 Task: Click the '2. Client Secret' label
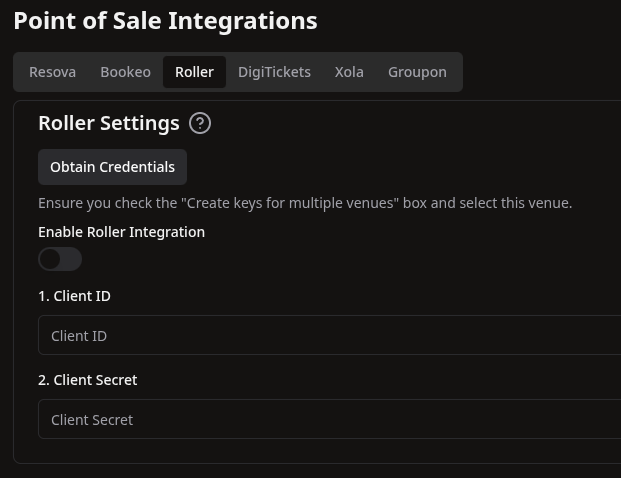coord(88,380)
